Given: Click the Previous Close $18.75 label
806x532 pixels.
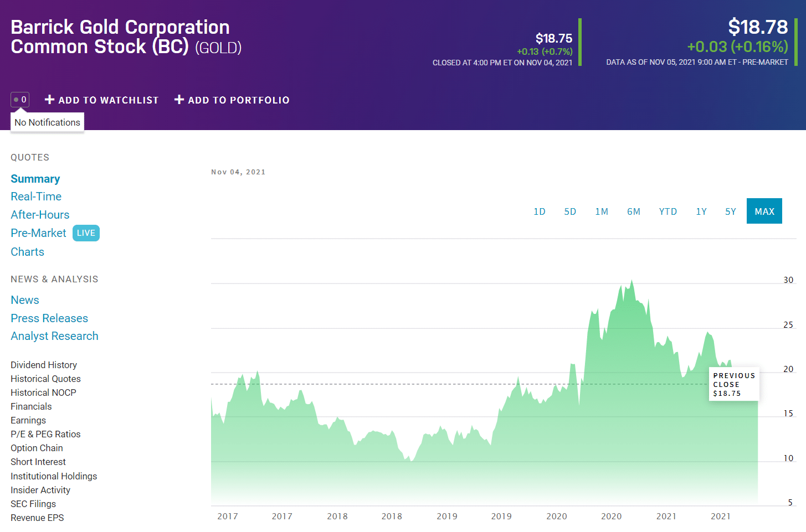Looking at the screenshot, I should coord(734,384).
